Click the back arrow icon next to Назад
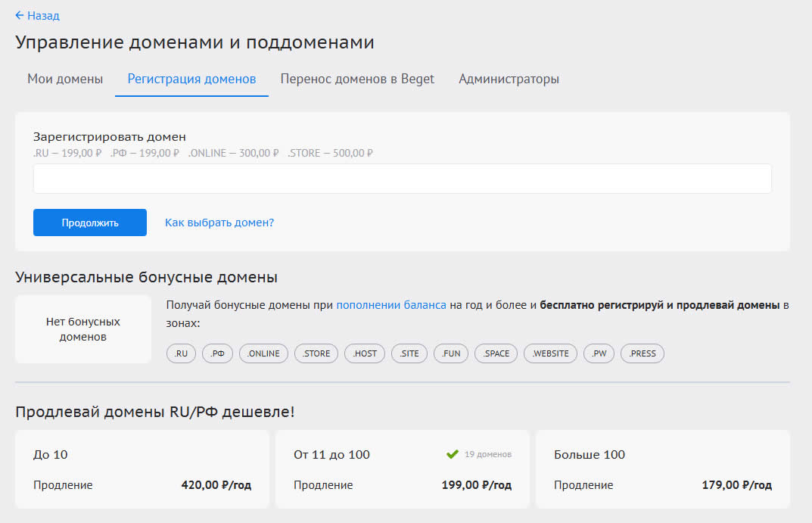Viewport: 812px width, 523px height. (x=19, y=16)
